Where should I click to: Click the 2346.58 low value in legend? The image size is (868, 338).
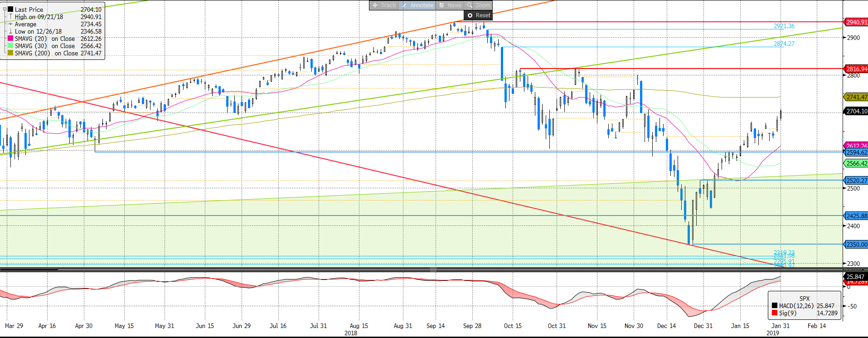coord(91,31)
